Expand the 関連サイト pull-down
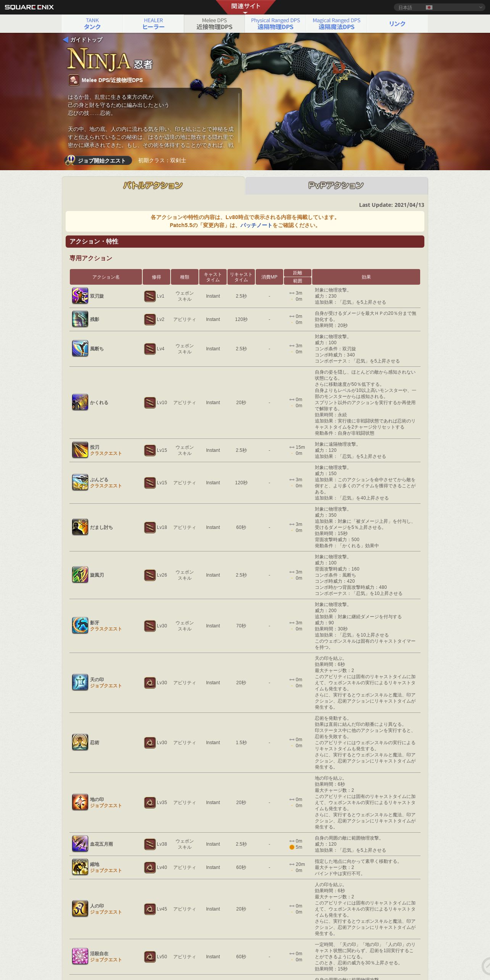The width and height of the screenshot is (490, 980). click(x=245, y=7)
